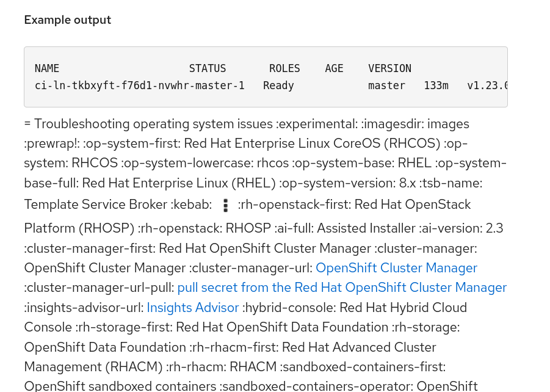Image resolution: width=550 pixels, height=392 pixels.
Task: Click the 133m age value
Action: click(x=436, y=85)
